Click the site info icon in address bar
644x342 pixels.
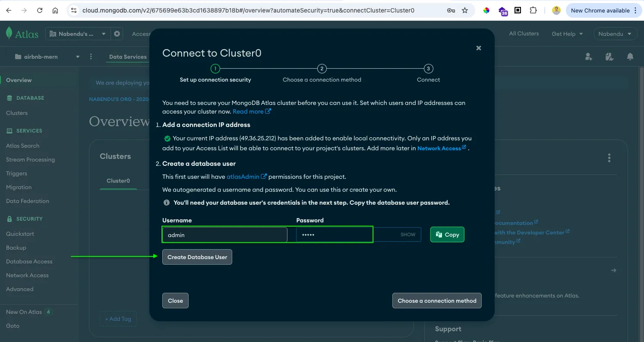[74, 10]
